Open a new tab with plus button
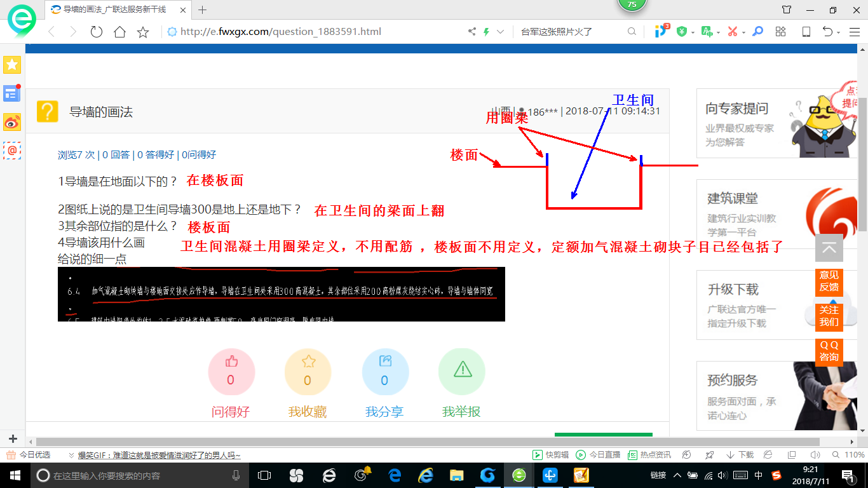 coord(203,10)
